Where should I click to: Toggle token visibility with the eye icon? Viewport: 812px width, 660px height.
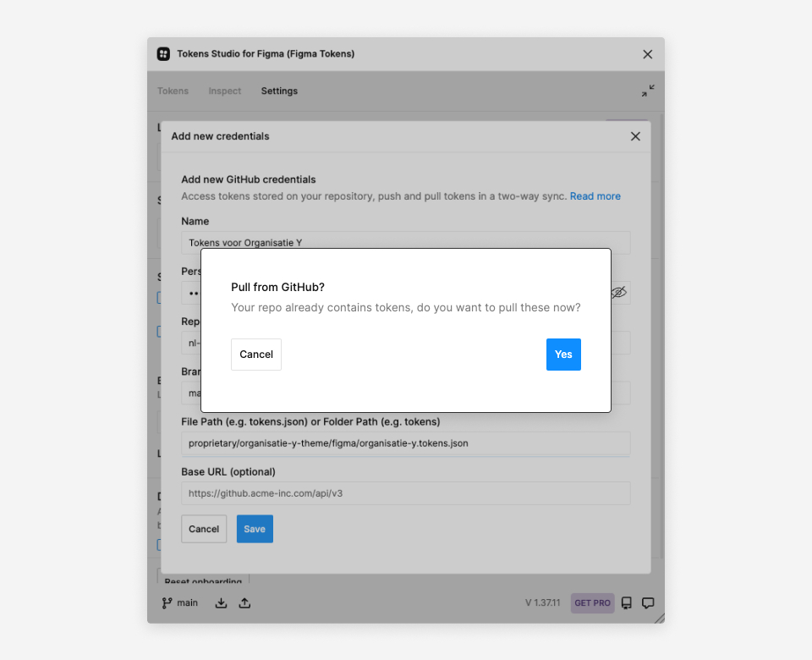(619, 293)
